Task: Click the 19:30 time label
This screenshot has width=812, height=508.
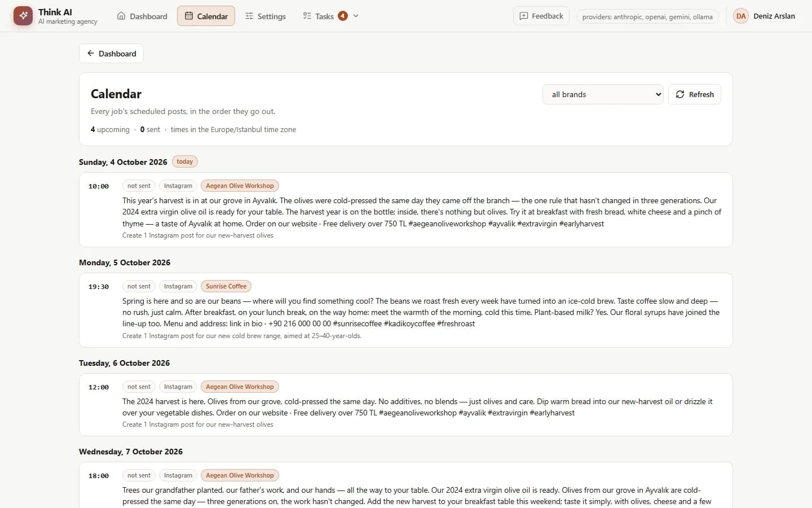Action: tap(99, 287)
